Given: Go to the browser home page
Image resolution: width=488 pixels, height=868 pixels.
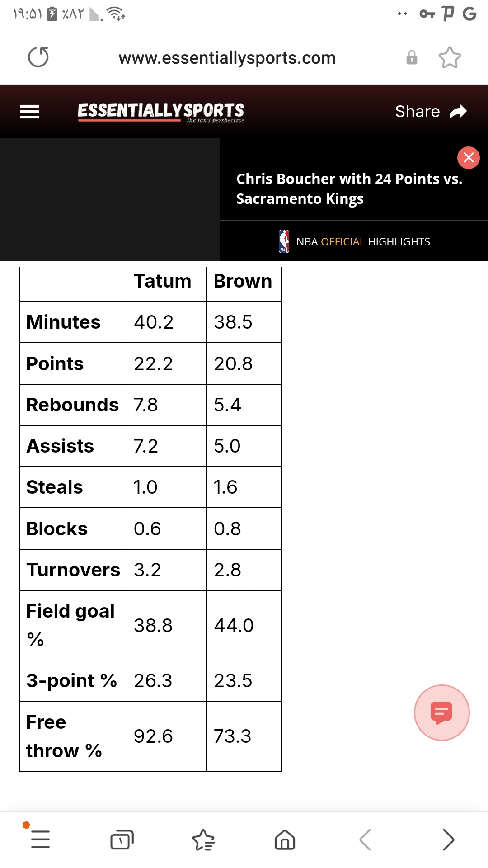Looking at the screenshot, I should point(285,840).
